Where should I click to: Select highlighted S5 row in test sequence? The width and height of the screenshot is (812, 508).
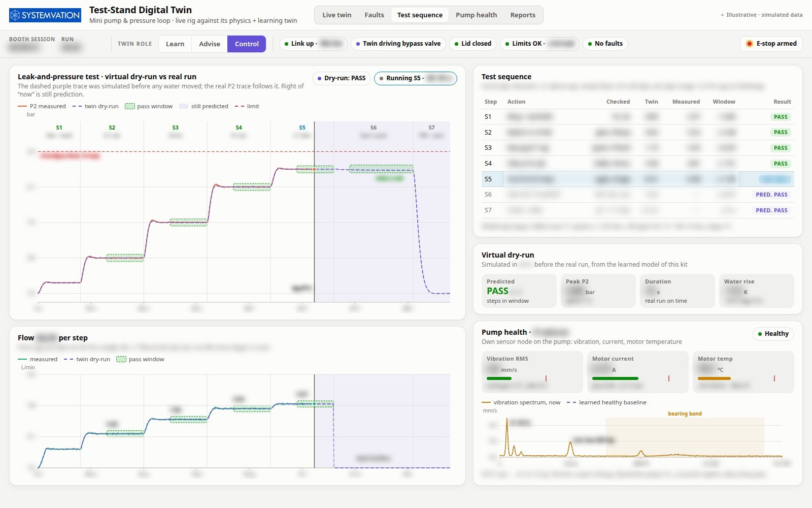coord(637,179)
